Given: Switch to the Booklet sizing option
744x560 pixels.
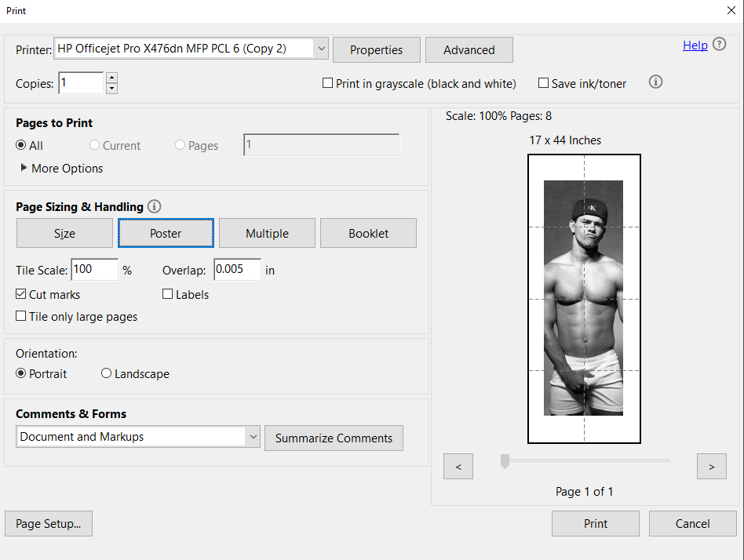Looking at the screenshot, I should point(368,233).
